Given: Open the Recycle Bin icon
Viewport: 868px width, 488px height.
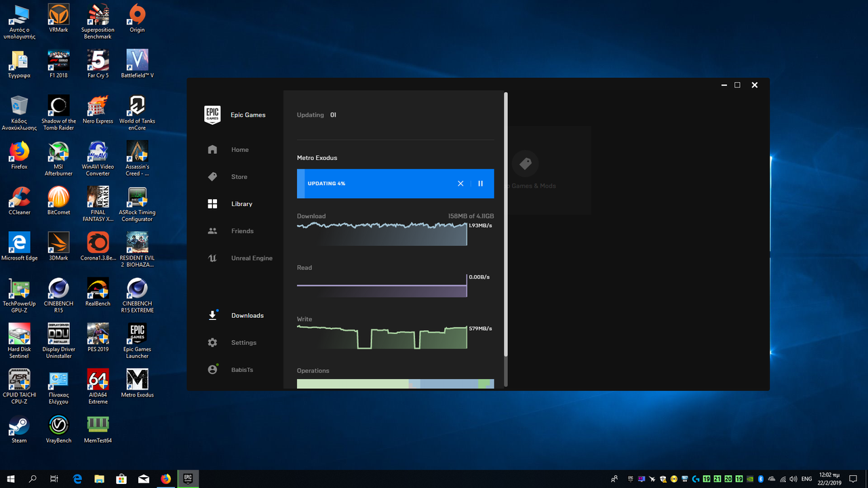Looking at the screenshot, I should click(19, 113).
